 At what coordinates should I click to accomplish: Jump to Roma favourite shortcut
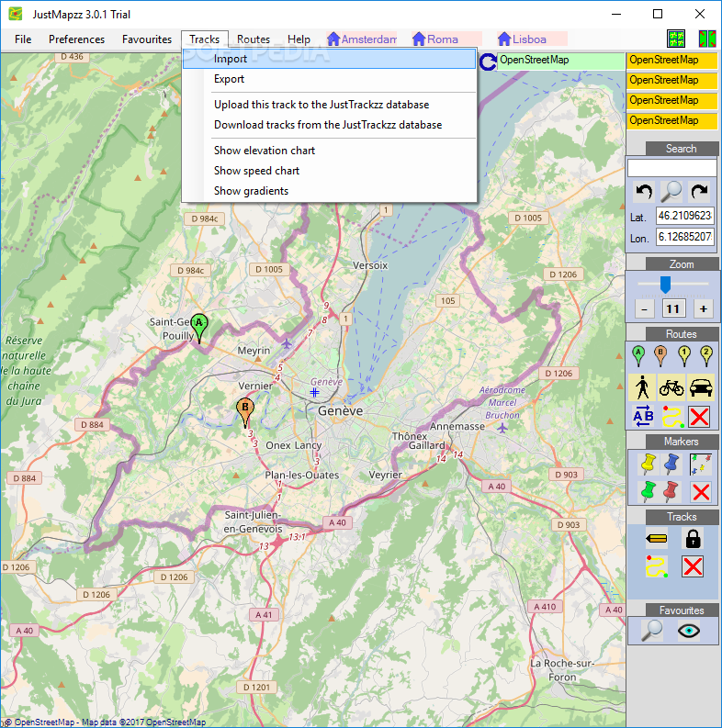446,39
